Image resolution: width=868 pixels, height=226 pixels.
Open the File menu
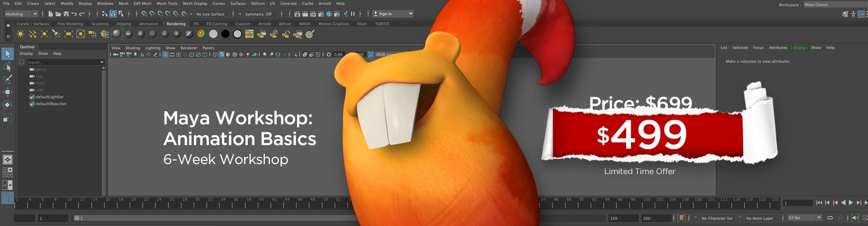[x=6, y=3]
